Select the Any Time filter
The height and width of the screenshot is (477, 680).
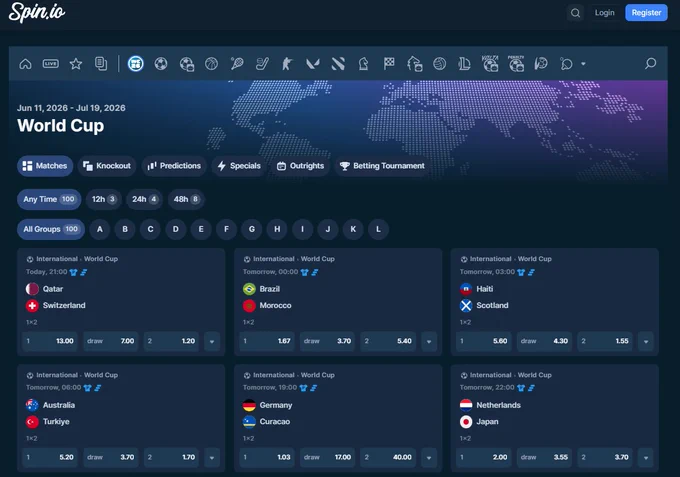pos(49,199)
